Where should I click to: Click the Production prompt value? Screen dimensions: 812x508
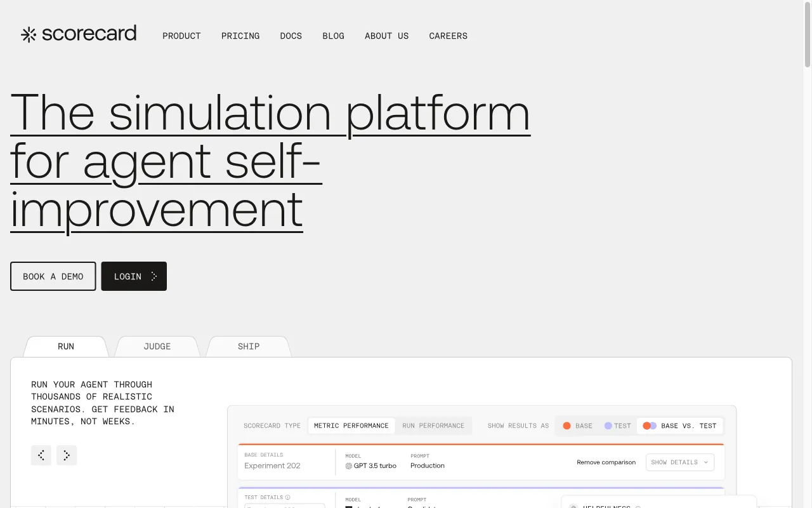coord(428,465)
